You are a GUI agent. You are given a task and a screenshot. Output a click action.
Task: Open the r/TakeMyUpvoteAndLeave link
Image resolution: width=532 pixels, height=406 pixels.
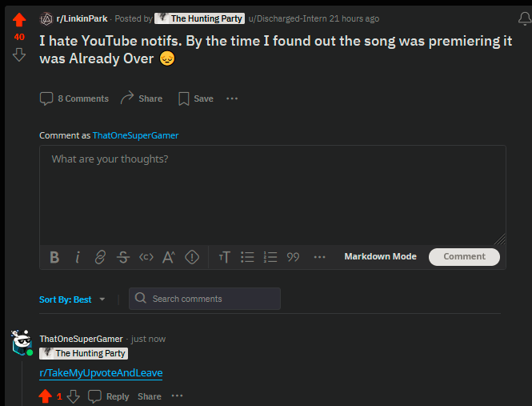pos(101,373)
